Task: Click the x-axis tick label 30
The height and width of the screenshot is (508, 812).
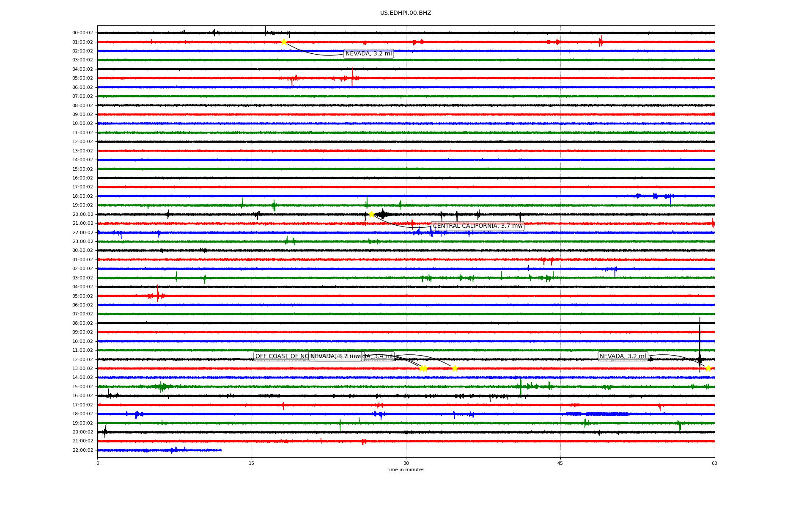Action: (406, 463)
